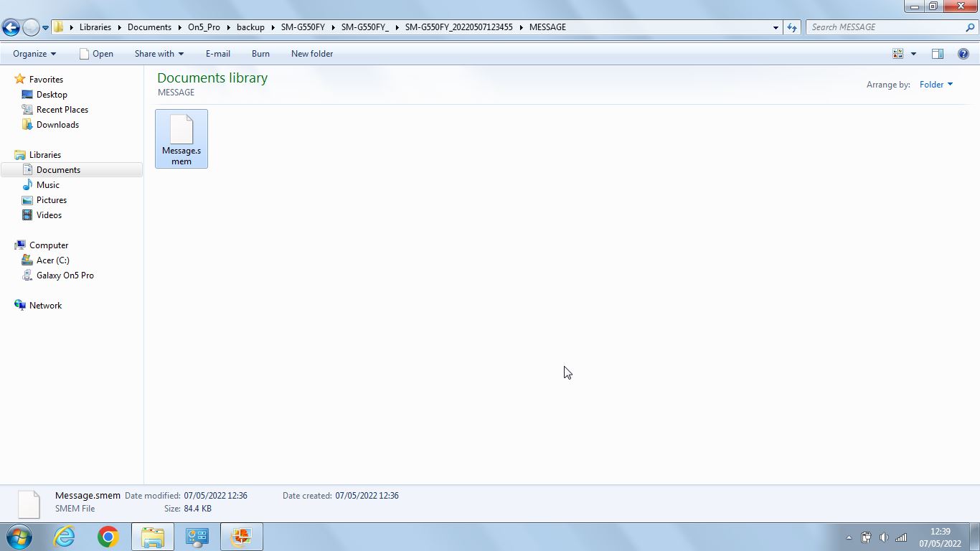
Task: Launch Google Chrome from the taskbar
Action: [108, 537]
